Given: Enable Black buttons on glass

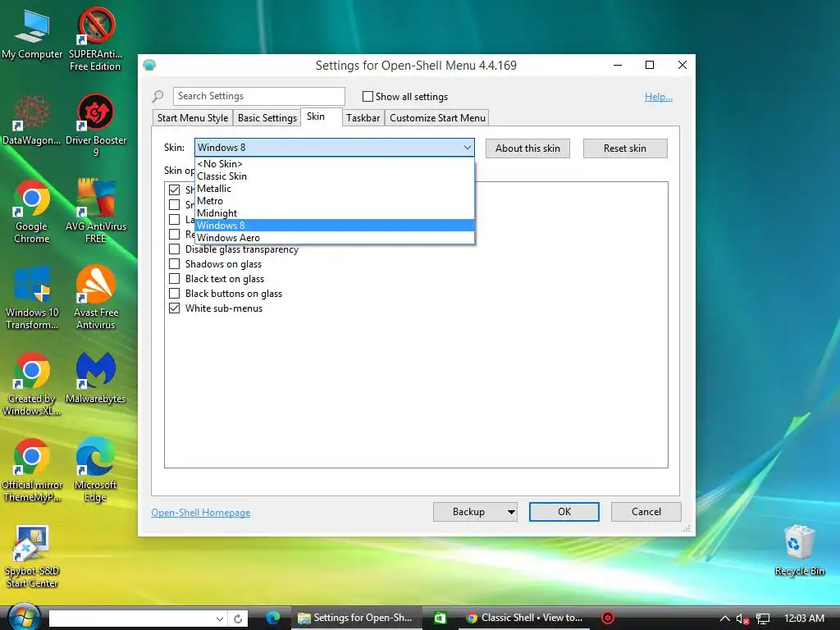Looking at the screenshot, I should tap(174, 294).
